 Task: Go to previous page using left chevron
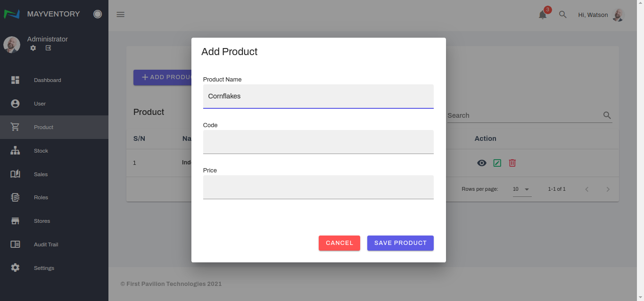click(x=587, y=189)
